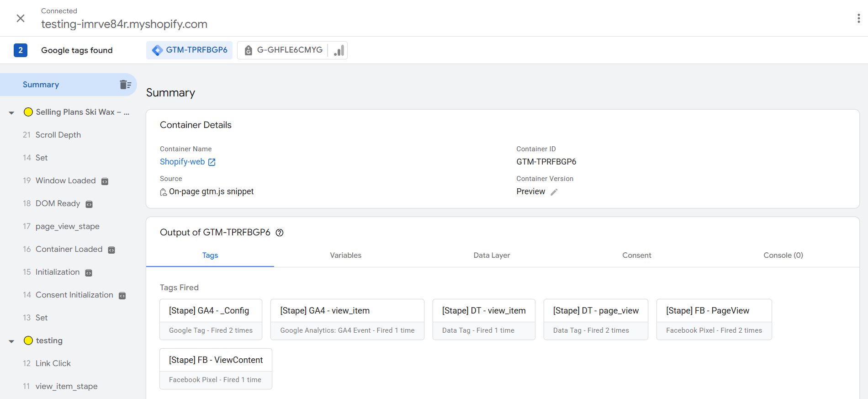Open event 14 Consent Initialization
This screenshot has height=399, width=868.
[68, 295]
